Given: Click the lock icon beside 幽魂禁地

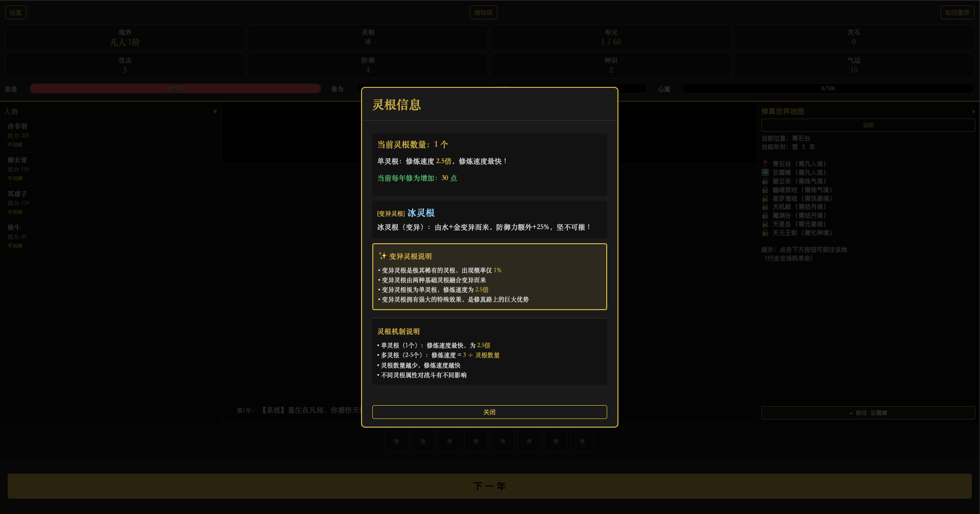Looking at the screenshot, I should [765, 190].
